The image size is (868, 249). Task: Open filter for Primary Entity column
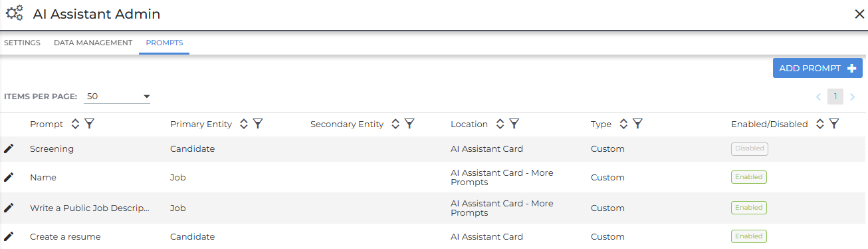[x=258, y=124]
